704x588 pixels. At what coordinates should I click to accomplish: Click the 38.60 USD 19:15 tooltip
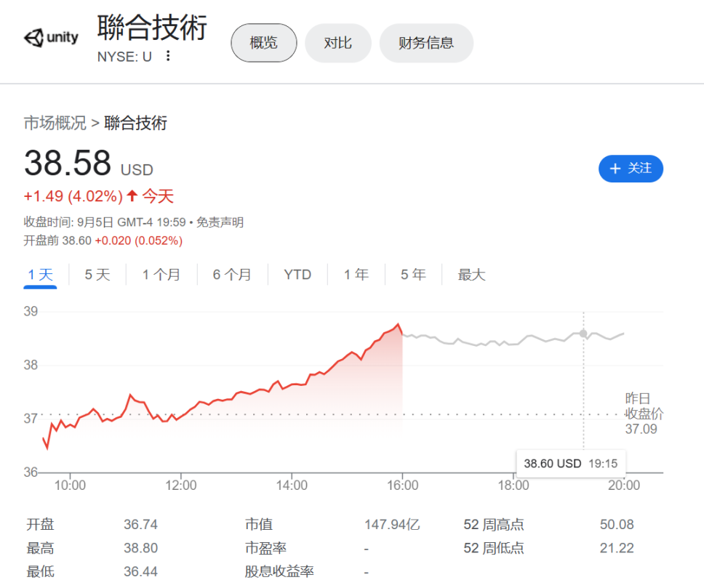tap(571, 463)
